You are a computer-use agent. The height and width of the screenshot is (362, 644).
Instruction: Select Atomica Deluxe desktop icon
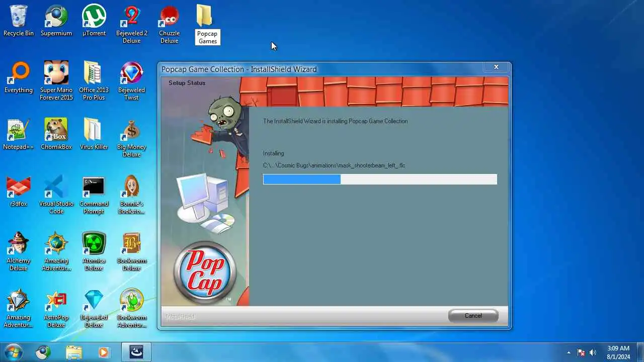[x=94, y=251]
